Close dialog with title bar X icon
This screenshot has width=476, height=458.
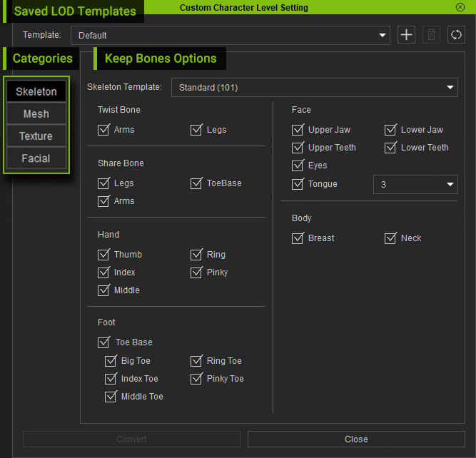coord(460,7)
